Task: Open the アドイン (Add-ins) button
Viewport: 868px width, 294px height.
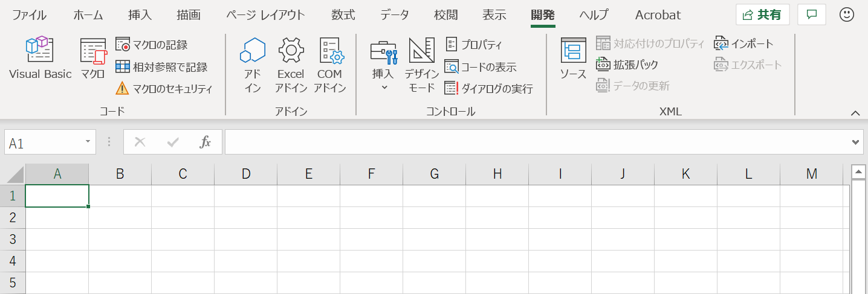Action: pos(253,65)
